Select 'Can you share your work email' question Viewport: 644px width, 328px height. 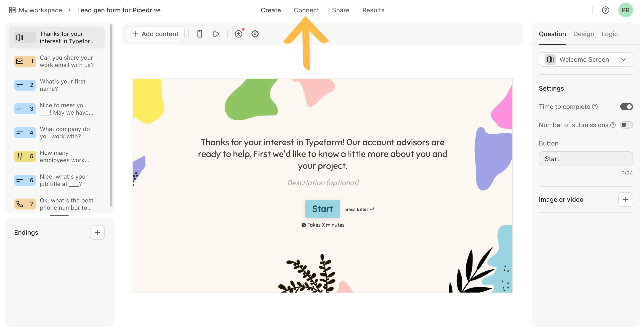(x=56, y=61)
